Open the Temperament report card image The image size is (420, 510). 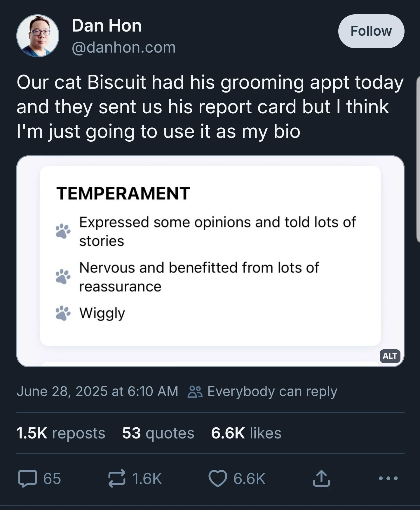(210, 261)
